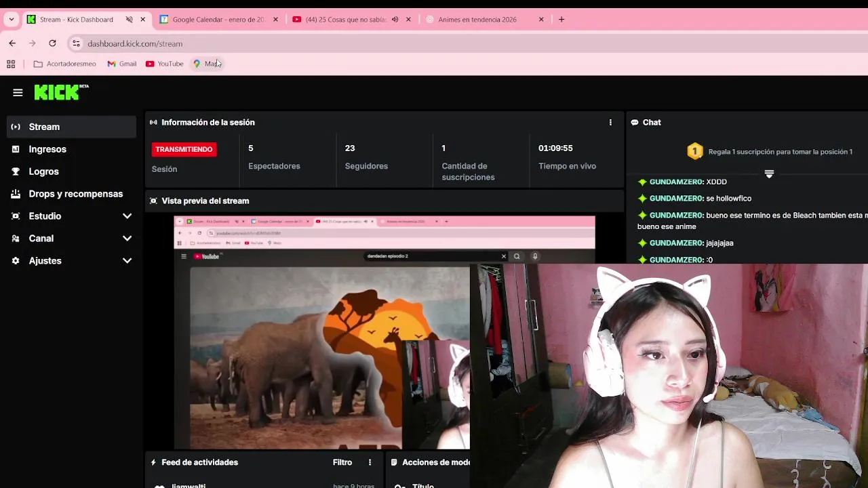Open the Filtro button in activity feed
This screenshot has width=868, height=488.
tap(342, 462)
